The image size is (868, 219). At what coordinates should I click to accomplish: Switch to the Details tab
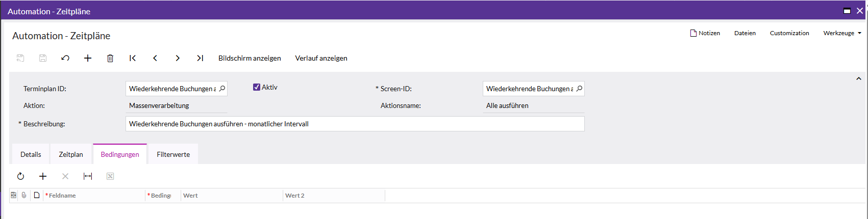[31, 154]
